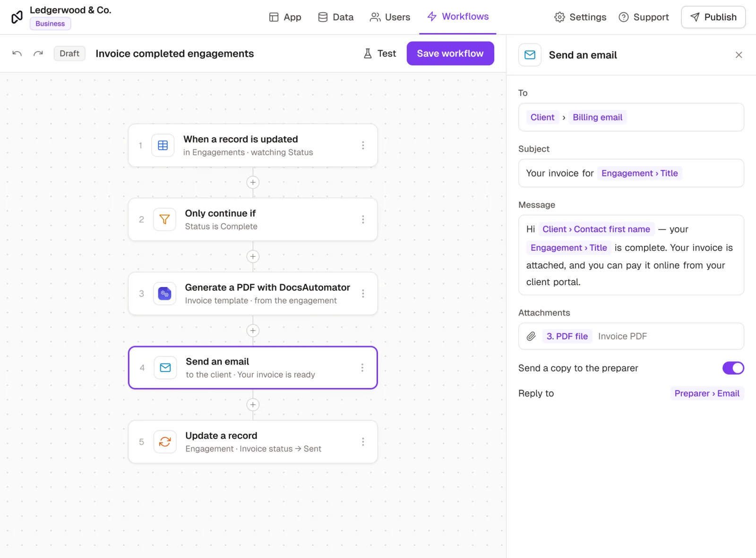
Task: Select the Client › Contact first name token
Action: (596, 229)
